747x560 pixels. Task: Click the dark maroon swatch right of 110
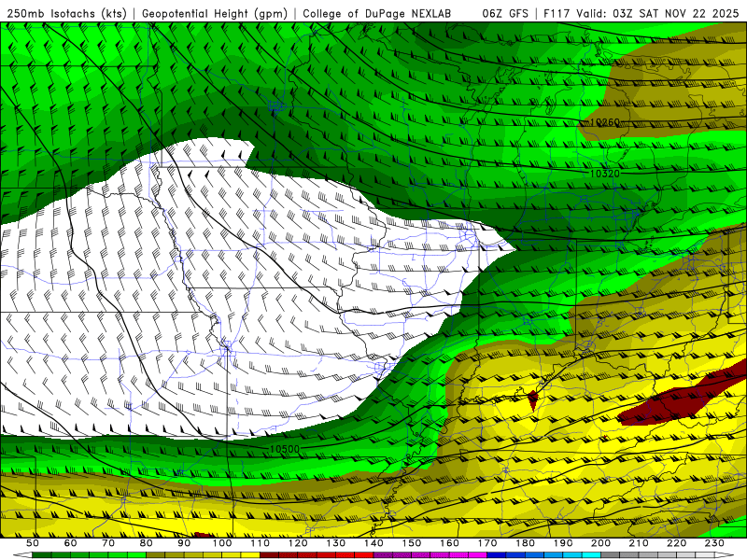[x=269, y=555]
